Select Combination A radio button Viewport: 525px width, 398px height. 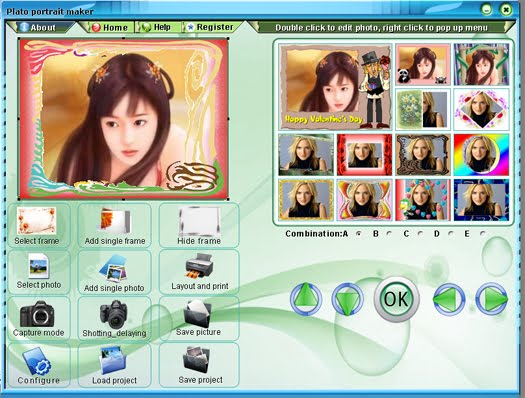[359, 234]
